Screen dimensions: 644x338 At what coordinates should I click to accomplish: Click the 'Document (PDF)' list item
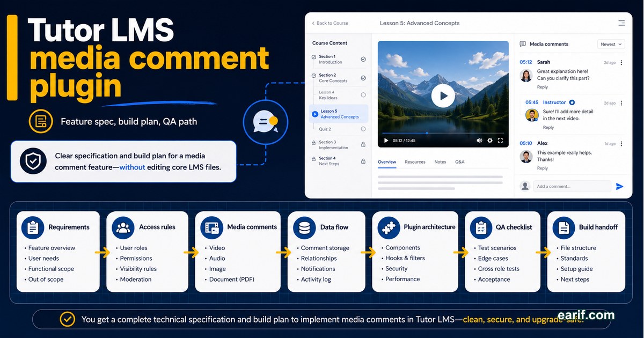pyautogui.click(x=232, y=279)
